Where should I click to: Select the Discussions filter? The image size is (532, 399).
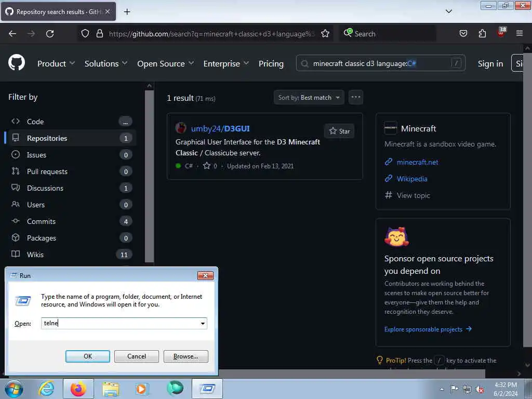coord(71,188)
